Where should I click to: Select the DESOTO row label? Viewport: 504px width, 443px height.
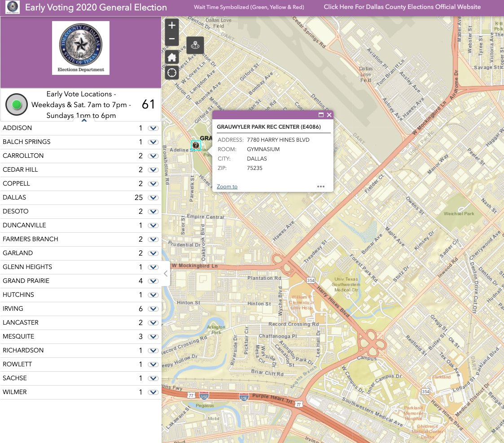coord(15,211)
